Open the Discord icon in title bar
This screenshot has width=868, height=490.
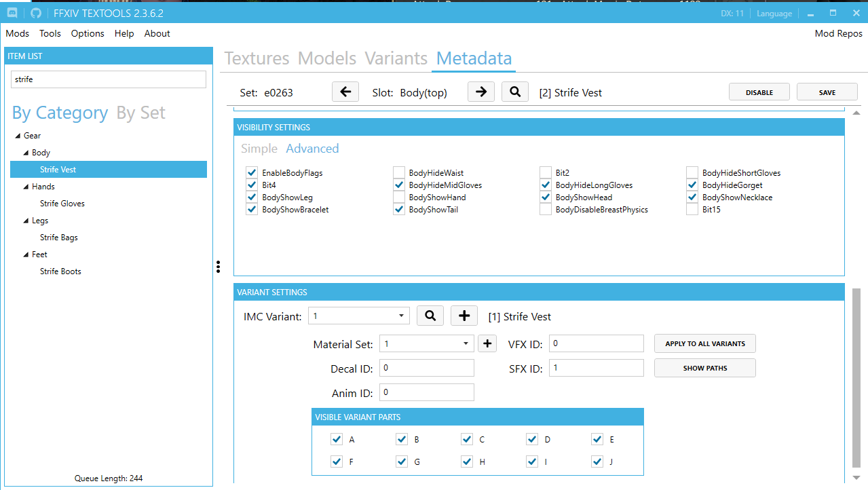[12, 13]
